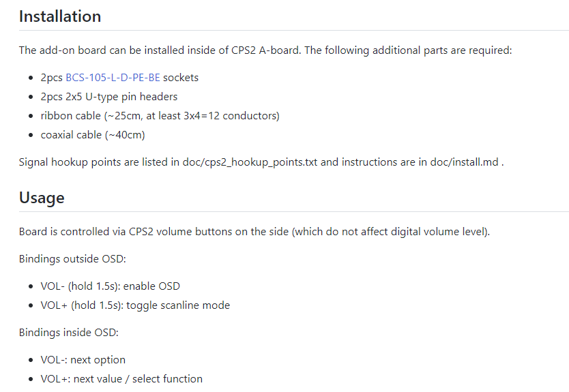Select the next value / select function item
The width and height of the screenshot is (569, 392).
coord(121,379)
